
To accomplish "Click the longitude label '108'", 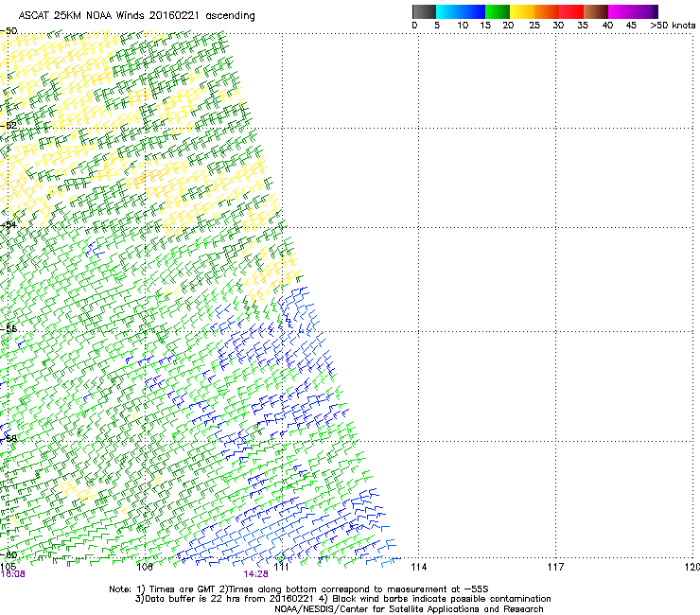I will coord(145,567).
